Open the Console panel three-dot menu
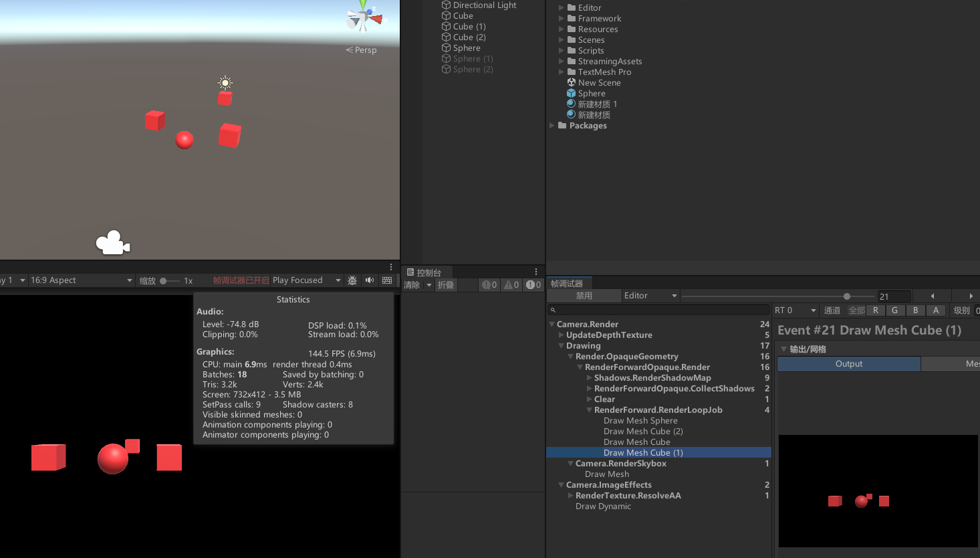980x558 pixels. (536, 272)
